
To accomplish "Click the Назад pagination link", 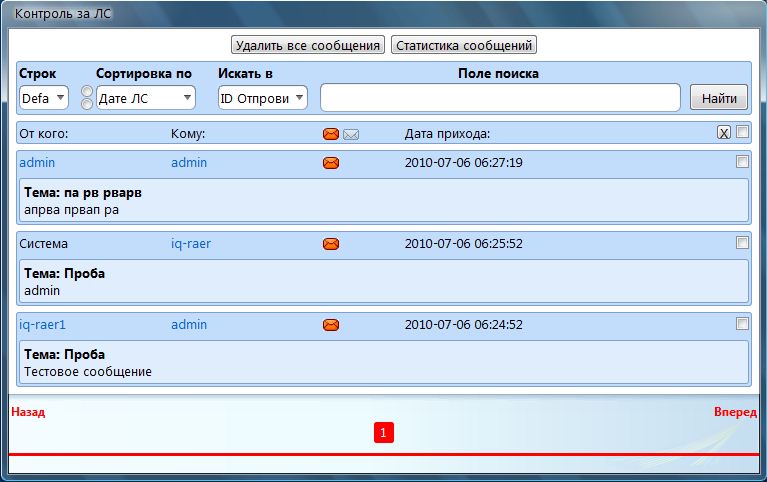I will (28, 412).
